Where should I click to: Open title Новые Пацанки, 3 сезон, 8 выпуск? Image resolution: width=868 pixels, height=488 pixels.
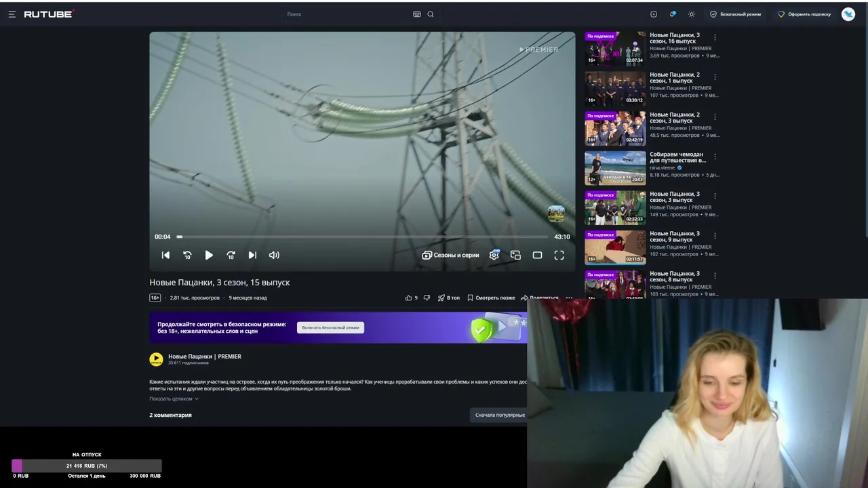(x=675, y=277)
